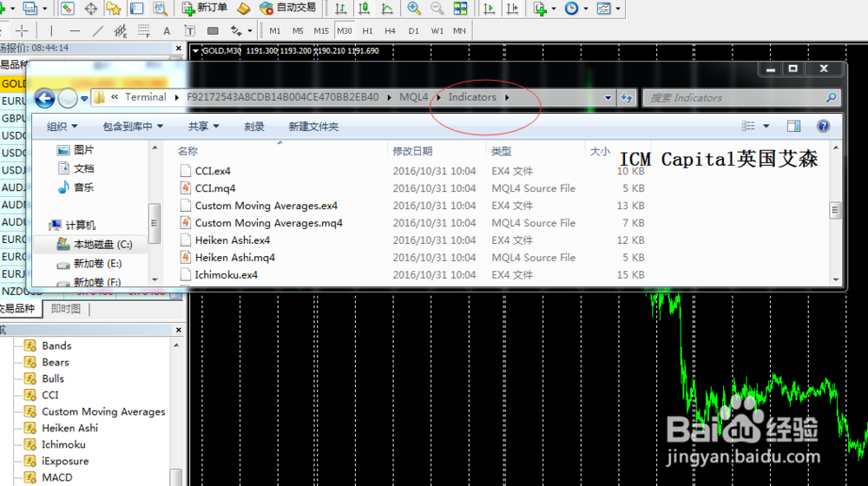Screen dimensions: 868x486
Task: Switch to the 即时图 tab
Action: click(65, 309)
